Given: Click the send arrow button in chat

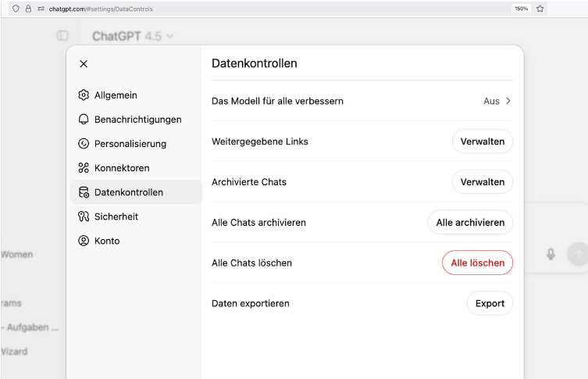Looking at the screenshot, I should [x=578, y=254].
